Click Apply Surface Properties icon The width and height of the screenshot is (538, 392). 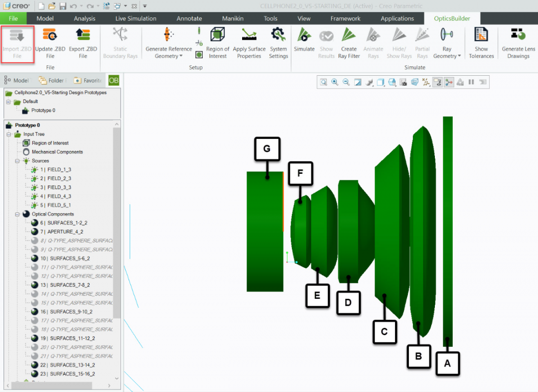(249, 36)
